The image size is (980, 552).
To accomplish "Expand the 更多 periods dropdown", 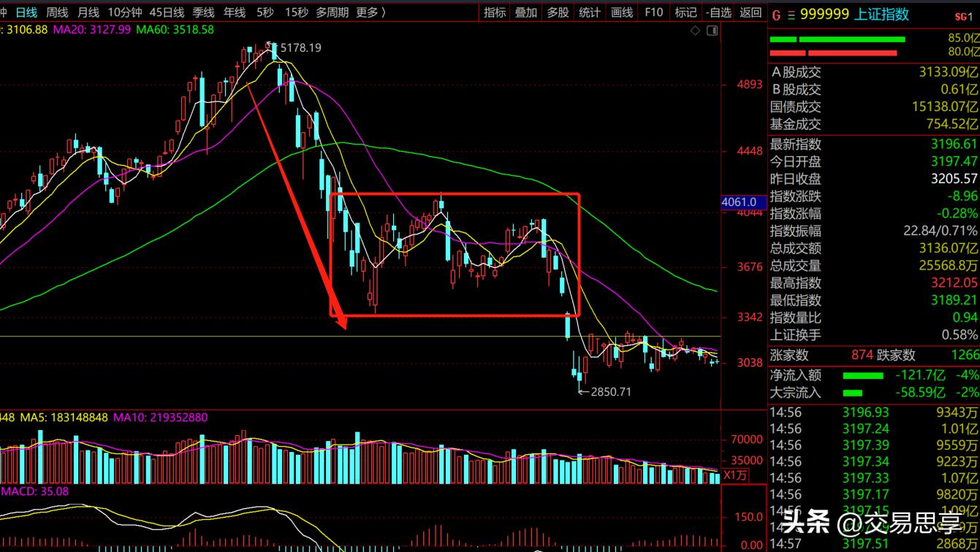I will click(371, 12).
